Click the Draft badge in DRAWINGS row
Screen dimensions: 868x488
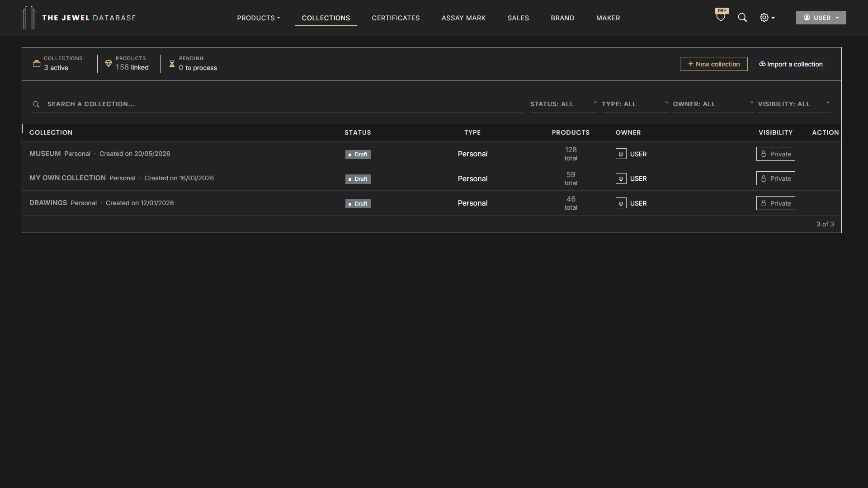(358, 204)
